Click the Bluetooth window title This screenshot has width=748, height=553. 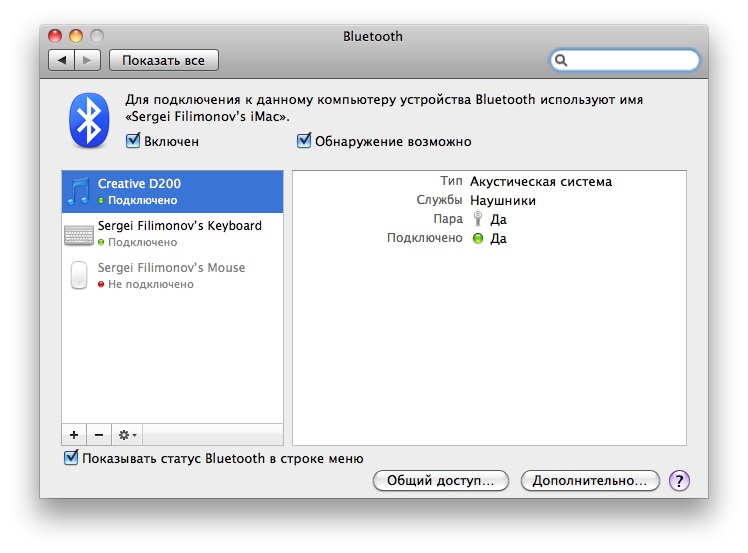tap(373, 36)
